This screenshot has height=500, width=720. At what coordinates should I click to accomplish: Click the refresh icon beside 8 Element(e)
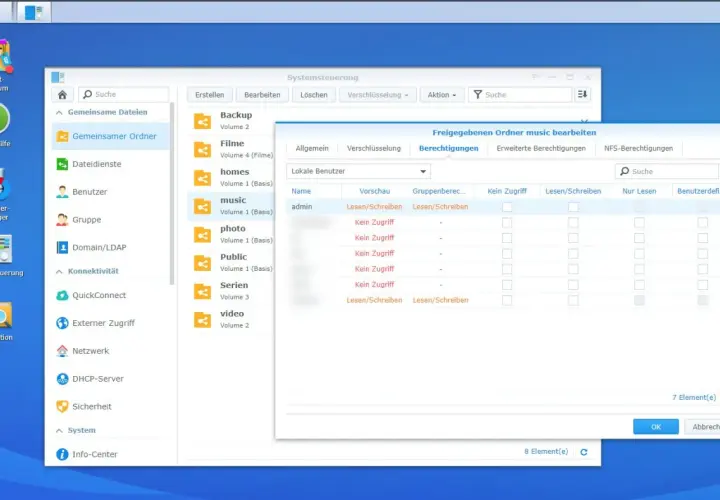(584, 452)
